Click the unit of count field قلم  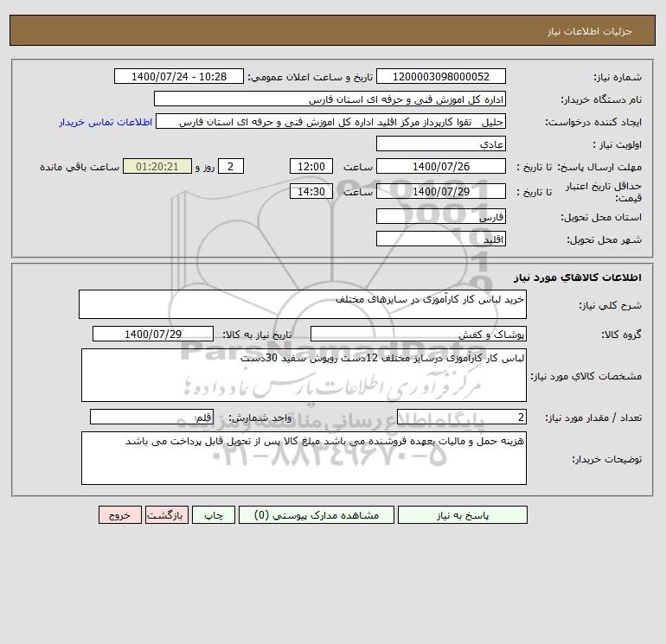tap(151, 417)
